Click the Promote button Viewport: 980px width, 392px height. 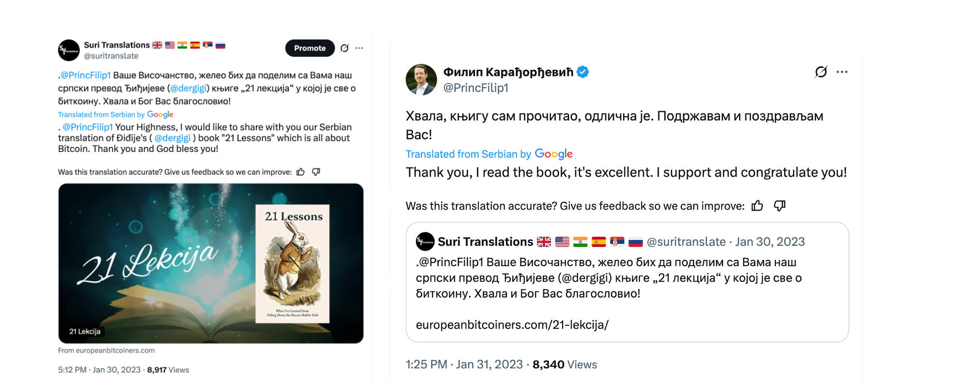(309, 48)
